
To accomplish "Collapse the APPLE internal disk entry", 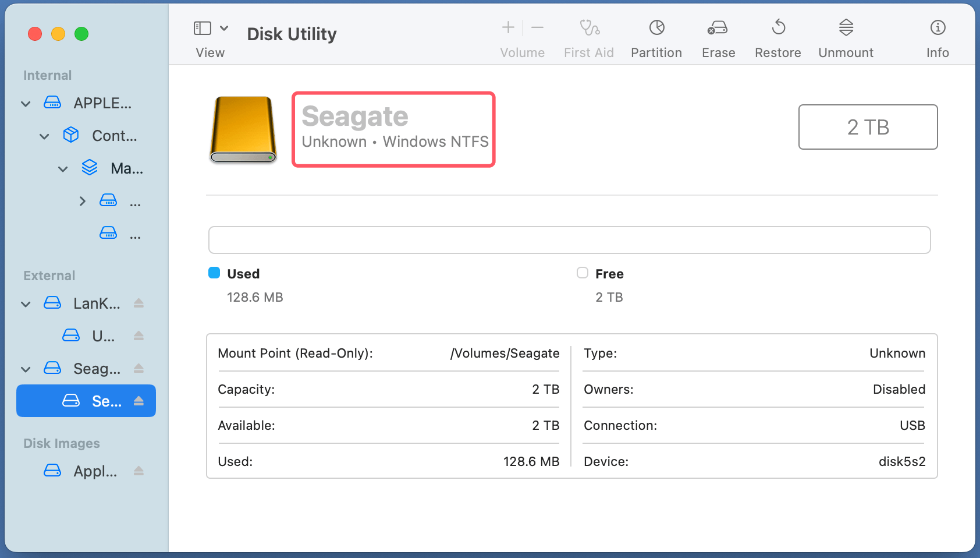I will pos(26,103).
